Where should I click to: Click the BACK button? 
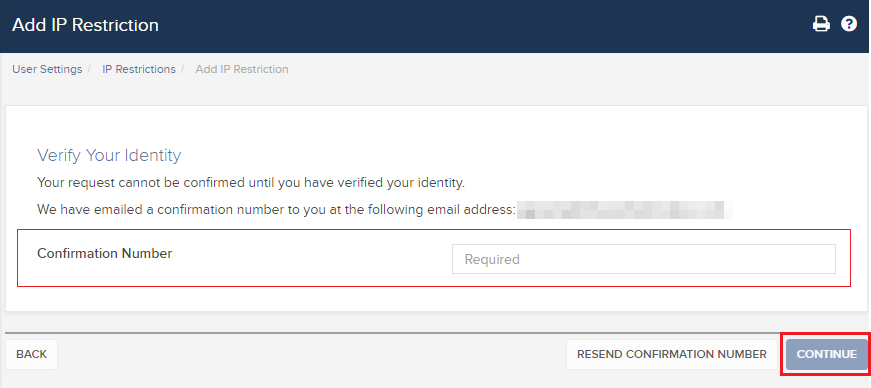click(32, 355)
